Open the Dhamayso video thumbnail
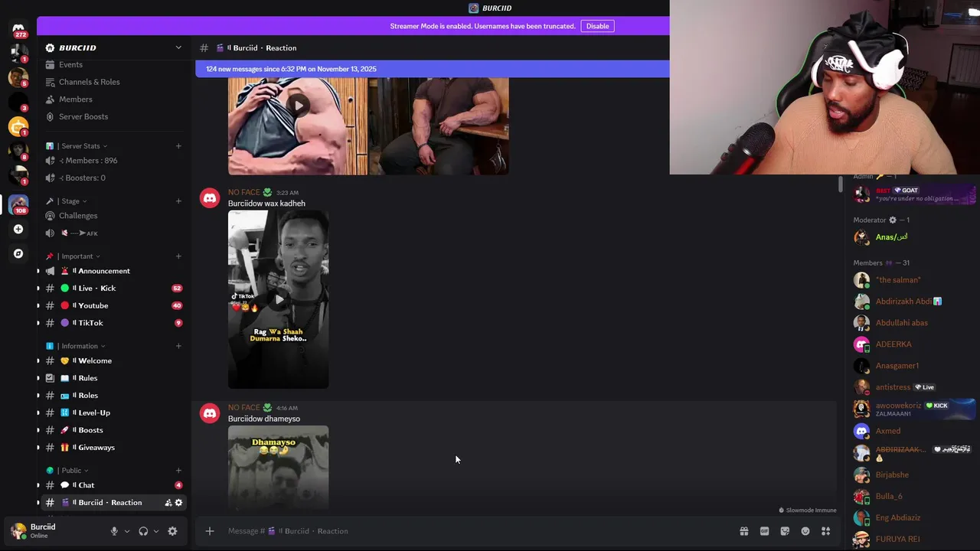980x551 pixels. click(278, 468)
